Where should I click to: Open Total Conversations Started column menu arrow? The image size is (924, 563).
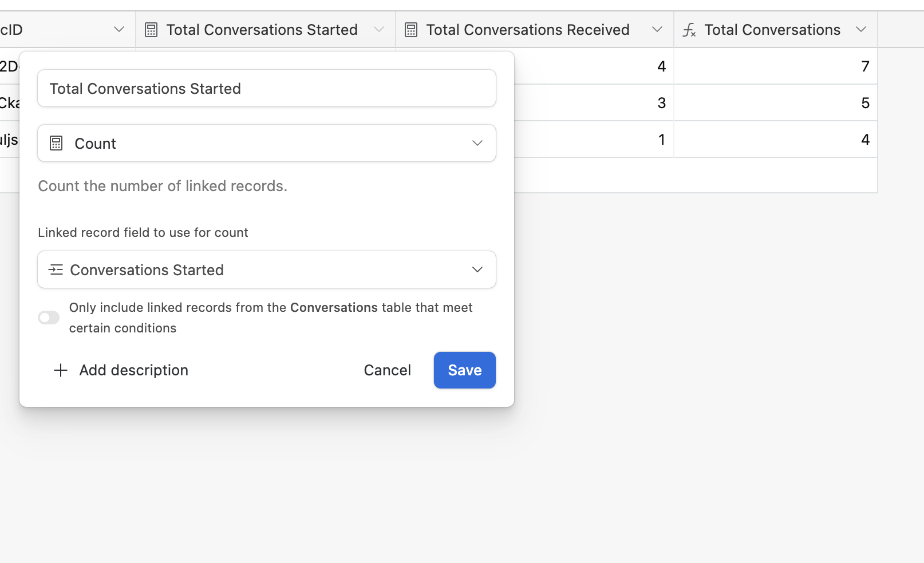(x=379, y=30)
